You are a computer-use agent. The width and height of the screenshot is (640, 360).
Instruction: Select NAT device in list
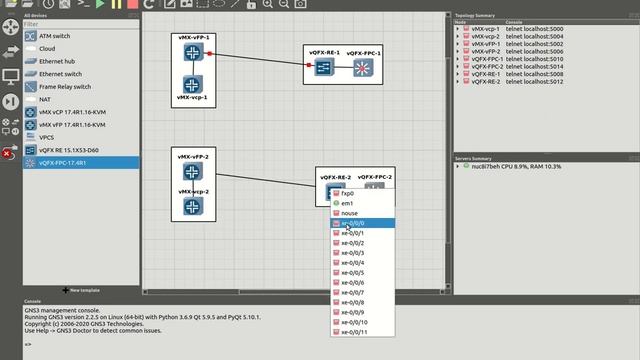[x=81, y=99]
